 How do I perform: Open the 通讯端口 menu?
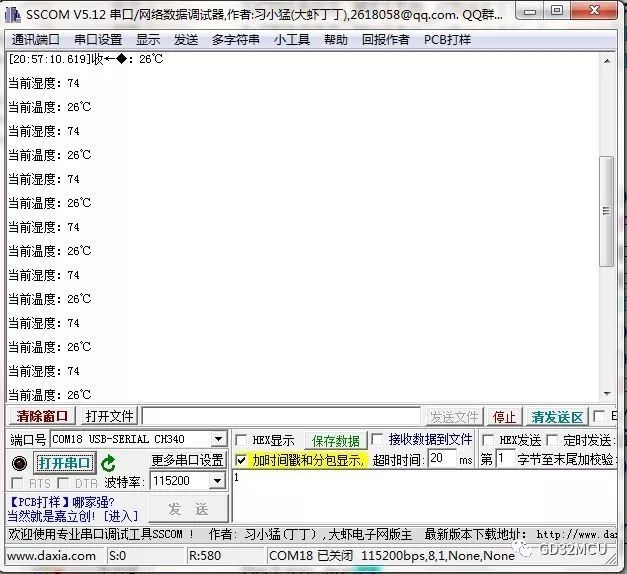point(36,40)
